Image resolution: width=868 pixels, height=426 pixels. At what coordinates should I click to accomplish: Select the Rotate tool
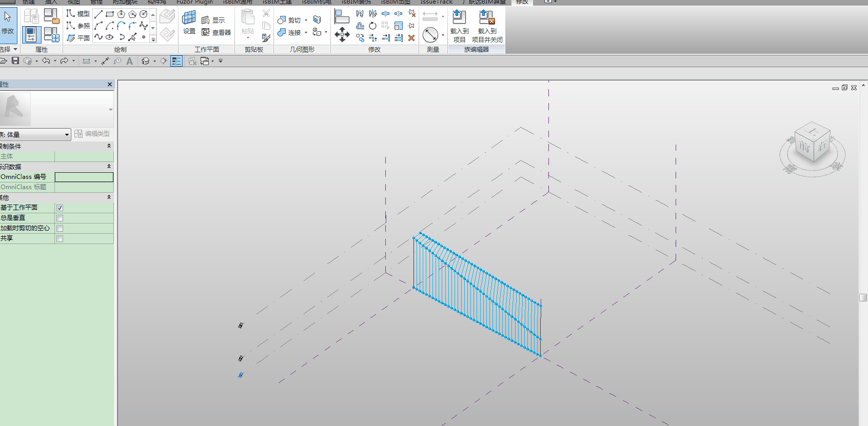[x=373, y=26]
